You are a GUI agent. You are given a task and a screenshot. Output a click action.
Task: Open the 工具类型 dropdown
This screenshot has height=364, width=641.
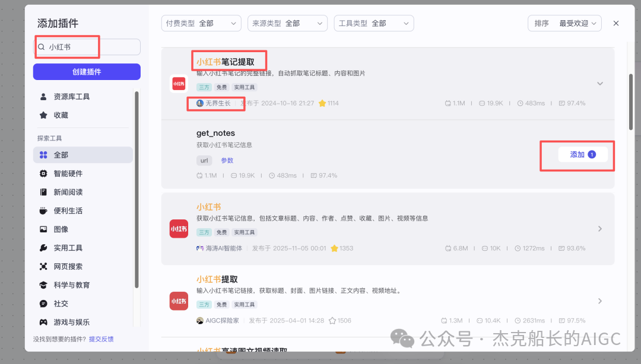(x=374, y=23)
